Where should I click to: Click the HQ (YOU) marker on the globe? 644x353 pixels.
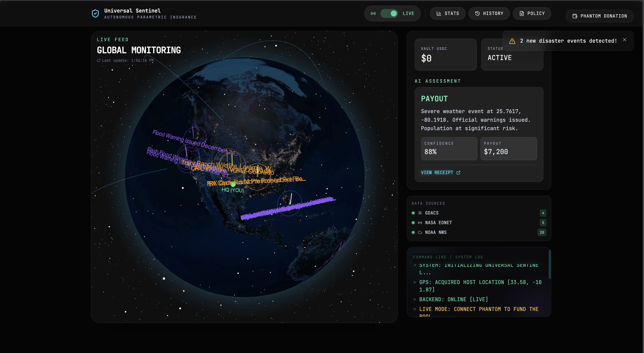[x=233, y=185]
